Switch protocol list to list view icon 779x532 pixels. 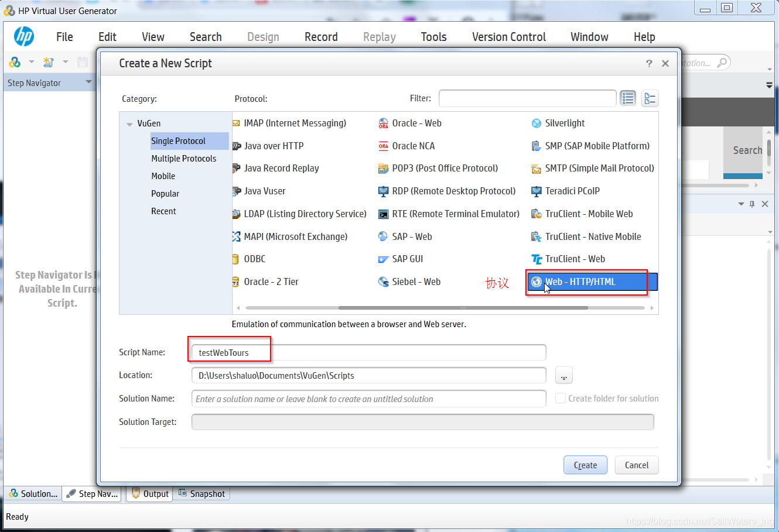[x=628, y=98]
